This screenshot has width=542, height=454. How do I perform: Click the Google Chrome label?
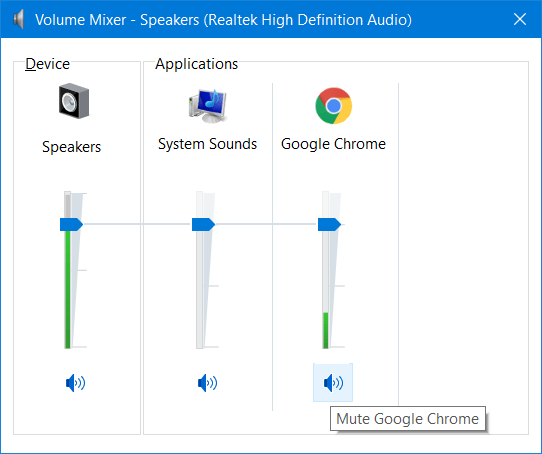333,144
